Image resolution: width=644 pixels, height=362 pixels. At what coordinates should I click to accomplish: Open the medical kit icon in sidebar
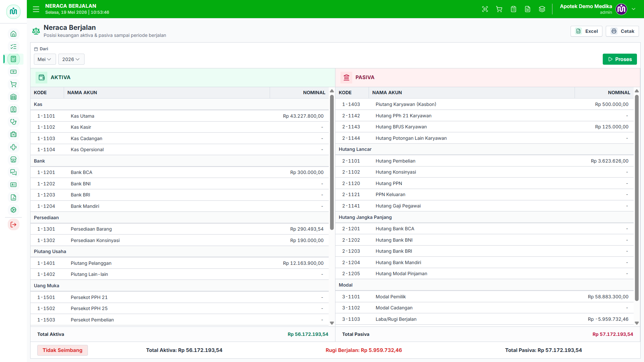(13, 134)
